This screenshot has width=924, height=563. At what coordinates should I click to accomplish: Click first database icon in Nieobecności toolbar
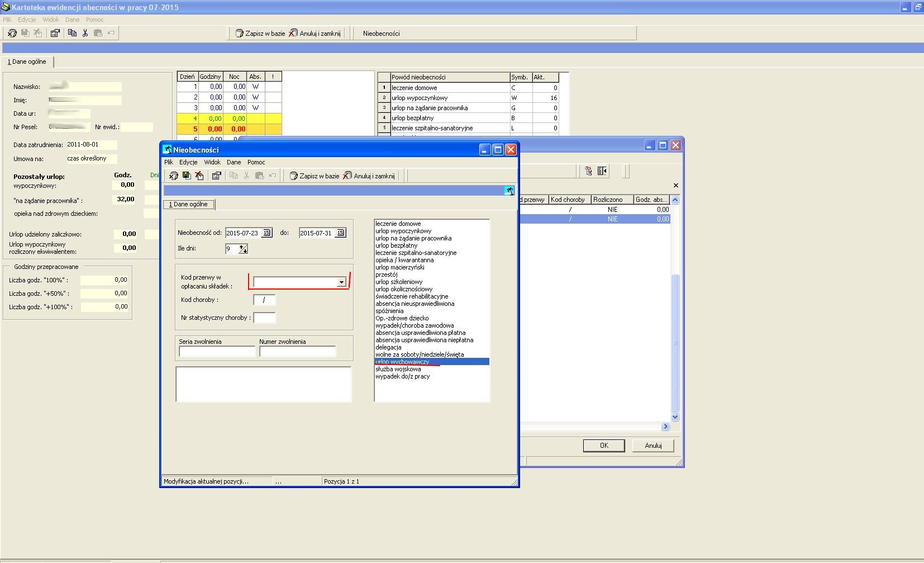(x=174, y=176)
